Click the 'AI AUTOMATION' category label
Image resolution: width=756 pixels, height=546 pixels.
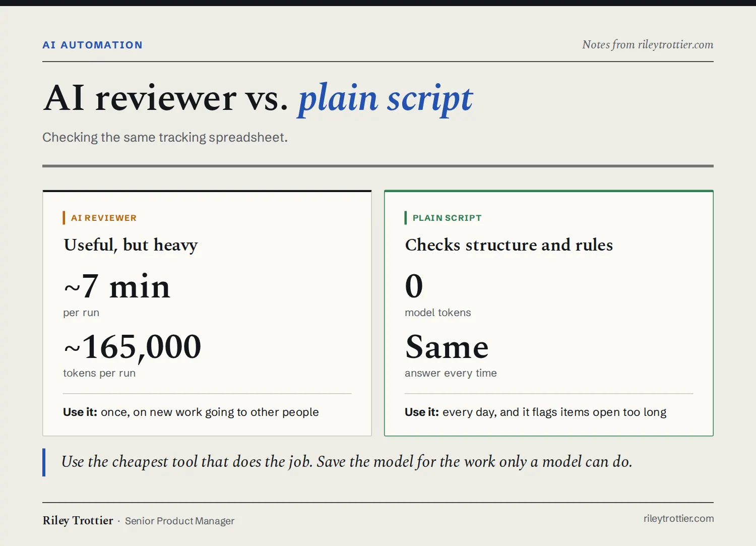[92, 45]
